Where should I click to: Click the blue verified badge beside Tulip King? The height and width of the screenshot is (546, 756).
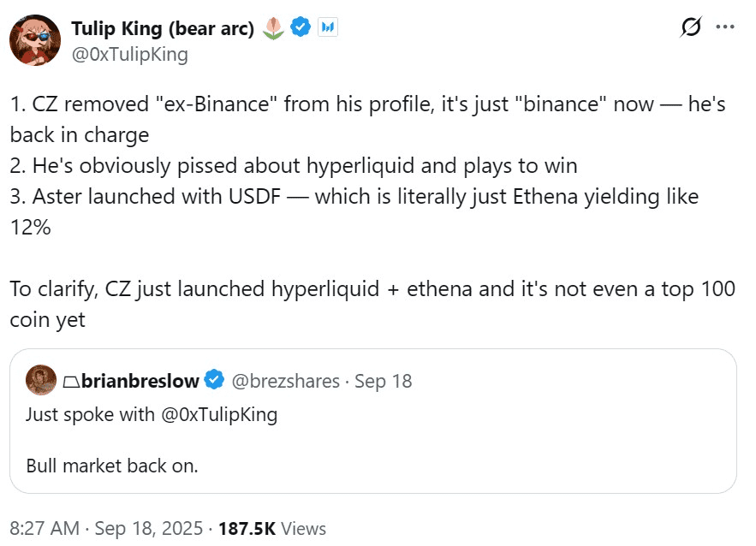300,28
